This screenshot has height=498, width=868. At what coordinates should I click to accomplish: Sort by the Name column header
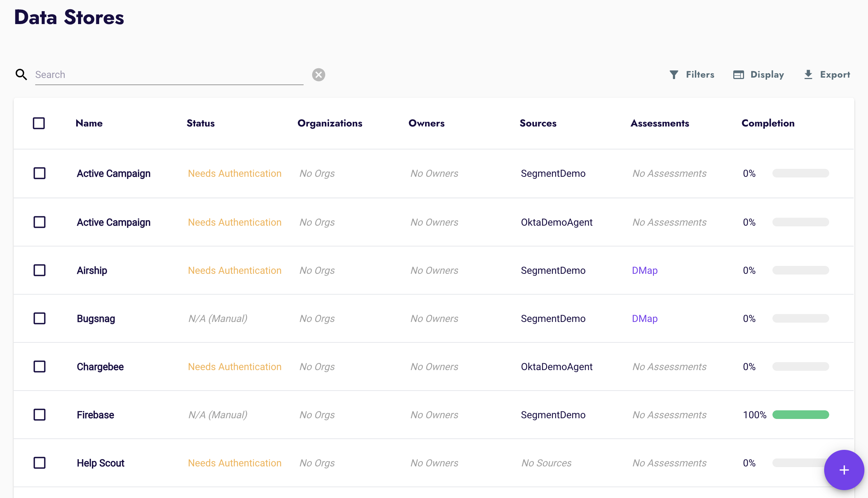tap(89, 123)
